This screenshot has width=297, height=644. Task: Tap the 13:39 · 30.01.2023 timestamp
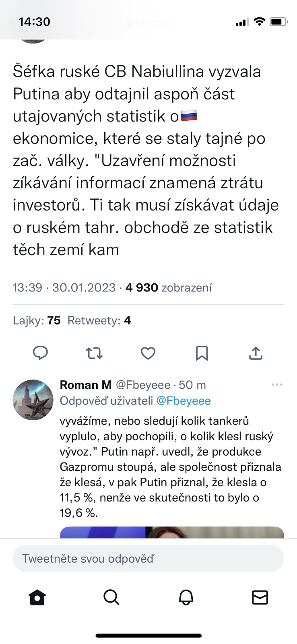pyautogui.click(x=64, y=288)
